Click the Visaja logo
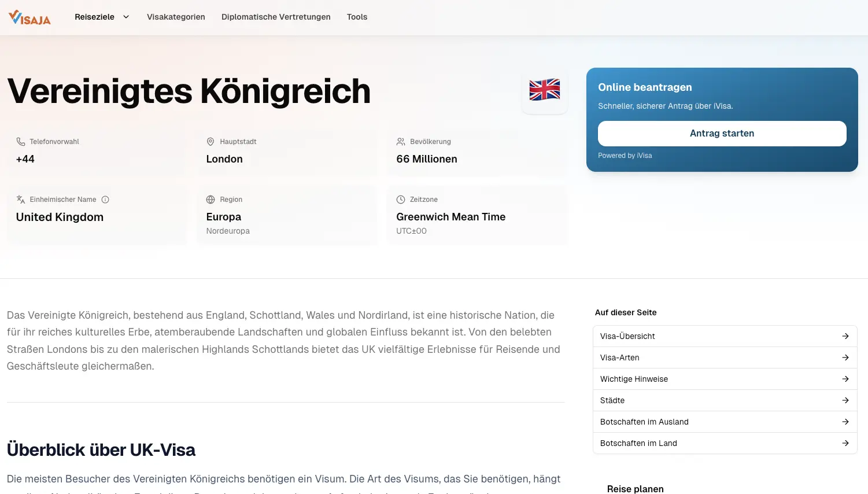The width and height of the screenshot is (868, 494). (x=29, y=17)
